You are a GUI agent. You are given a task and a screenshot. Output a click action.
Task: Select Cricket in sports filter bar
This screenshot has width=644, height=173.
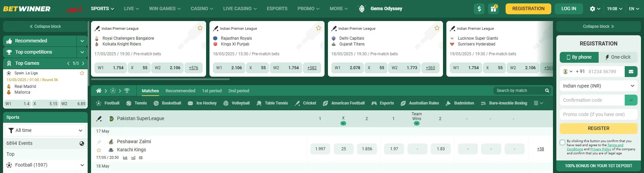[x=305, y=103]
